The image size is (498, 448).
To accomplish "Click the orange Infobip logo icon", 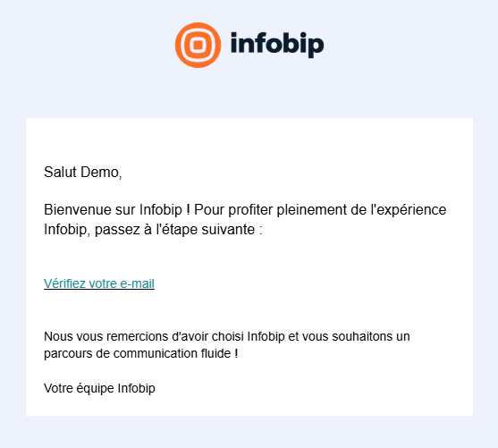I will point(198,45).
